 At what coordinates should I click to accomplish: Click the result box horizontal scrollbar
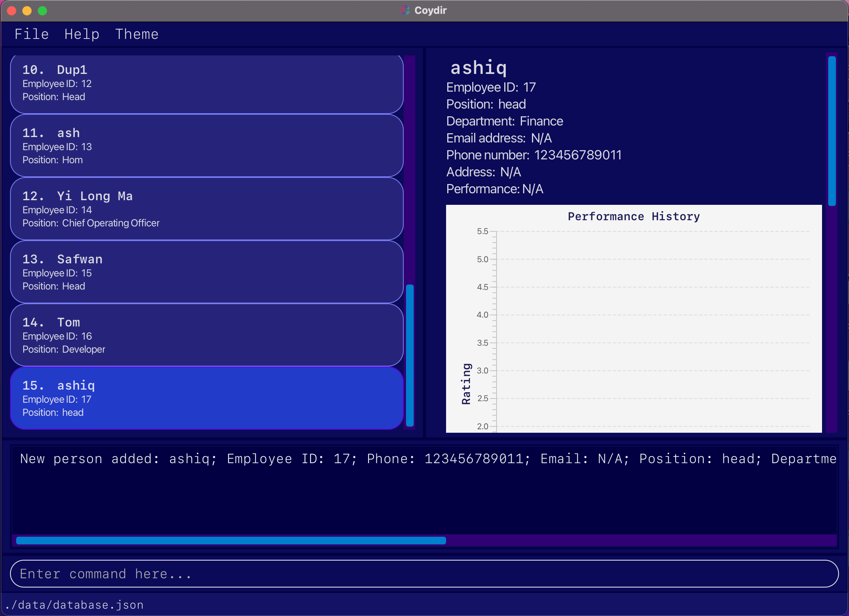pos(231,541)
